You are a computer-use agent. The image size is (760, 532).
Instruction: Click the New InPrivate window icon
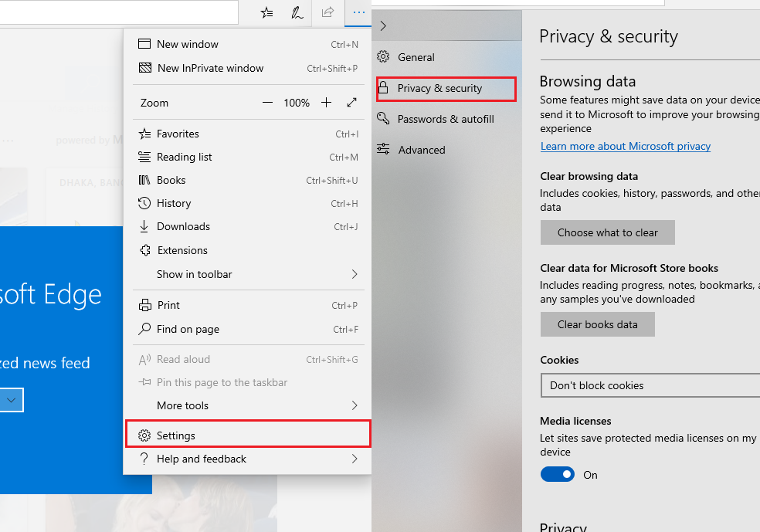145,68
